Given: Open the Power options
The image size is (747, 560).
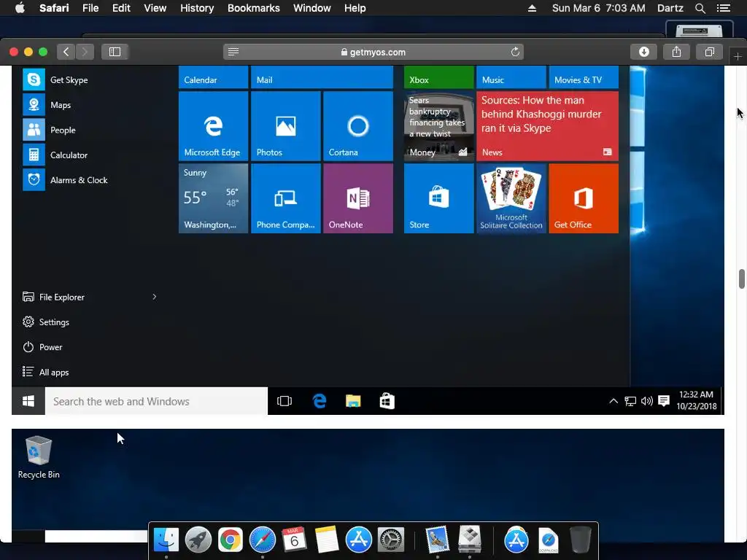Looking at the screenshot, I should click(x=42, y=347).
